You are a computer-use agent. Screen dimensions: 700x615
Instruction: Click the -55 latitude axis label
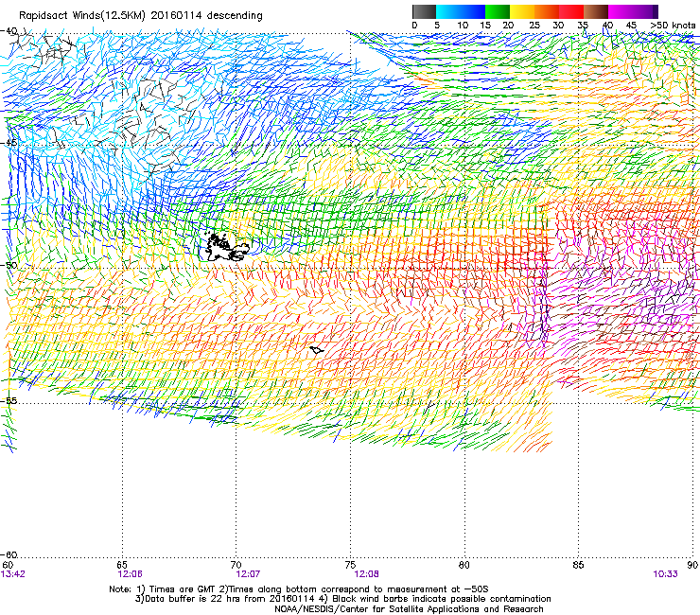pos(9,400)
